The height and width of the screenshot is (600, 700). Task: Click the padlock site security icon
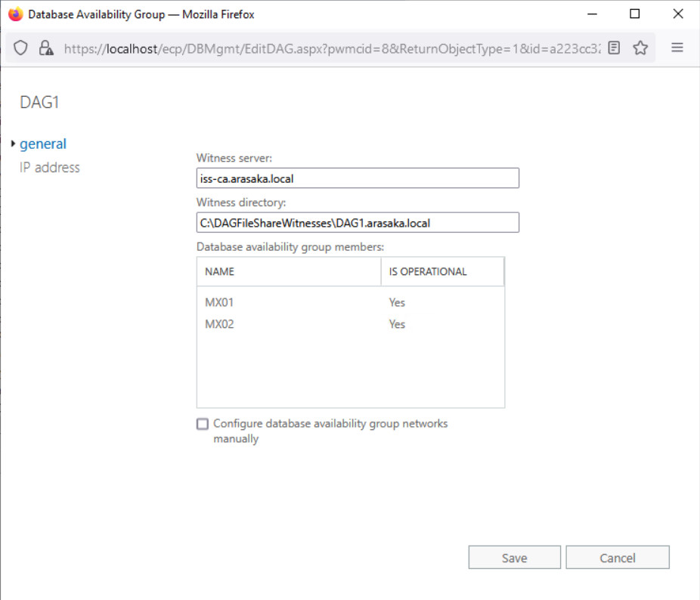(x=46, y=48)
